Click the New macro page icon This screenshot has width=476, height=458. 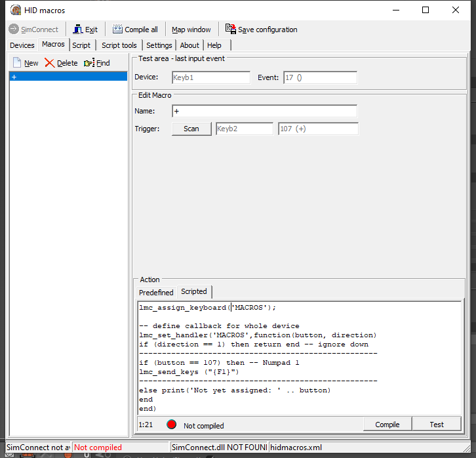(17, 62)
